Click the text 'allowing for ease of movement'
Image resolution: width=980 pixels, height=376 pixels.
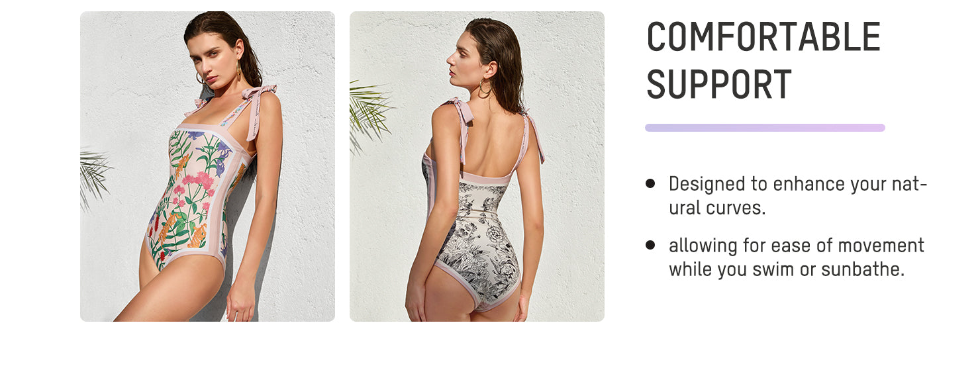(x=797, y=246)
